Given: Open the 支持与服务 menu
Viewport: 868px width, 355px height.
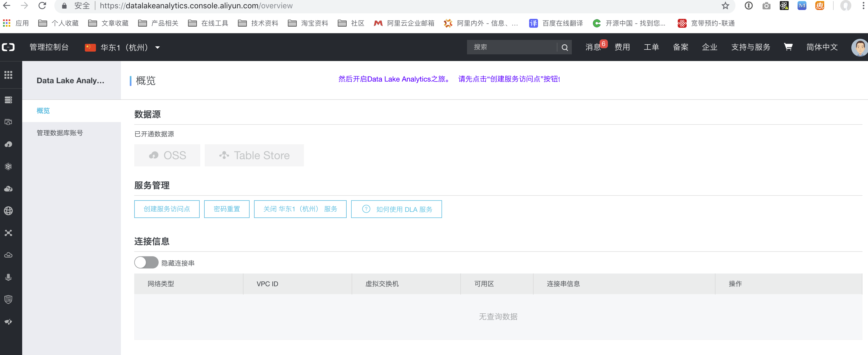Looking at the screenshot, I should [x=750, y=47].
